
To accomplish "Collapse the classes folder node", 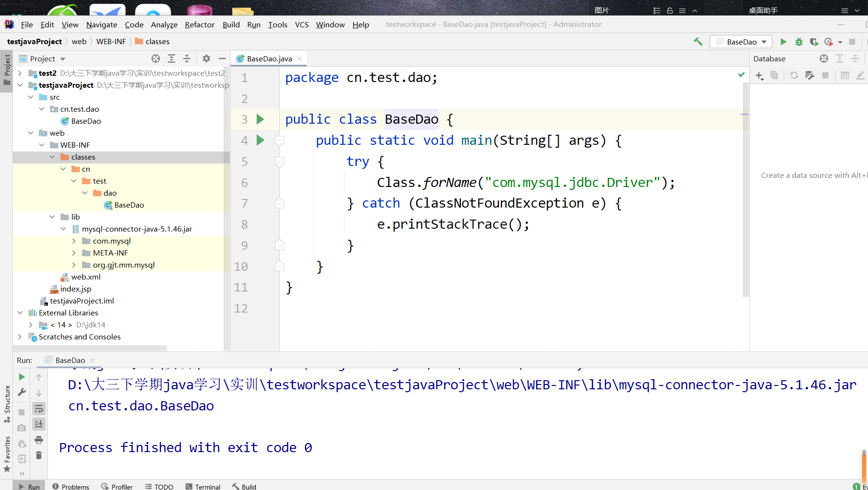I will 52,157.
